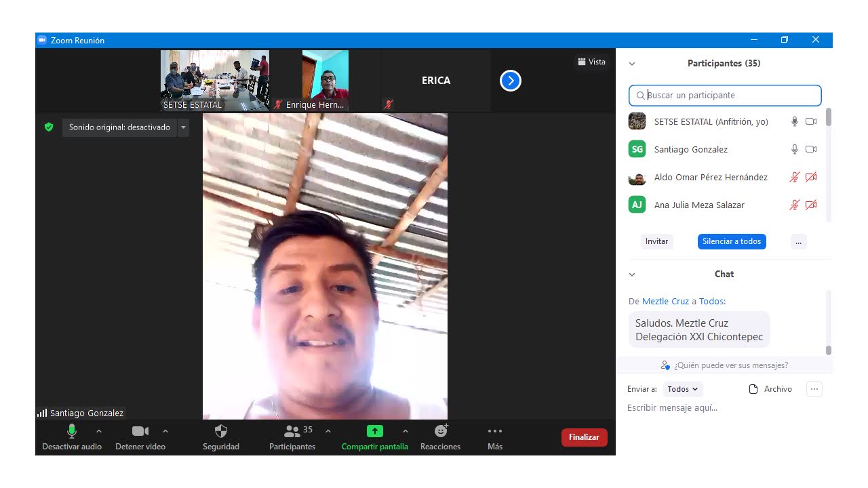Focus the Buscar un participante search field
This screenshot has width=868, height=488.
click(x=725, y=96)
